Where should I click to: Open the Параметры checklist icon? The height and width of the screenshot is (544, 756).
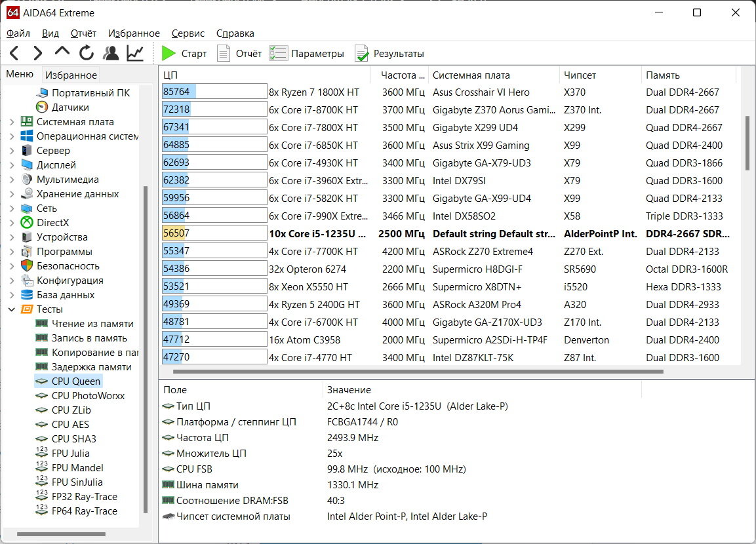[278, 54]
